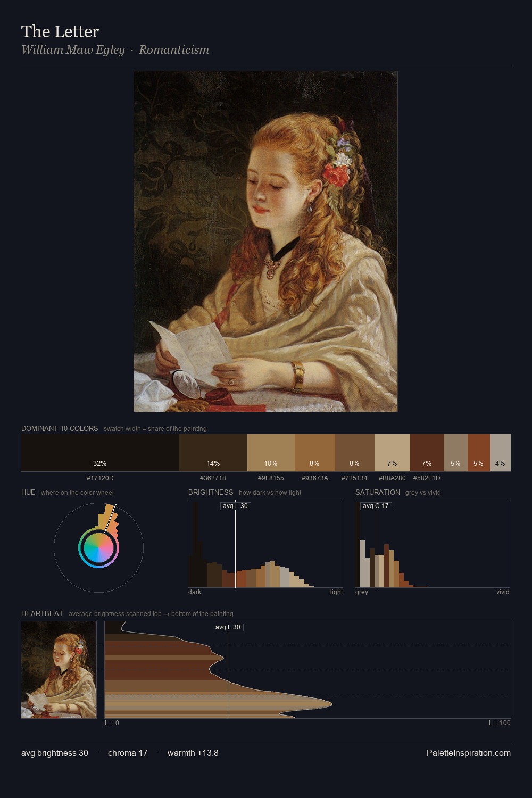The width and height of the screenshot is (532, 798).
Task: Click the 'vivid' axis label
Action: tap(503, 592)
